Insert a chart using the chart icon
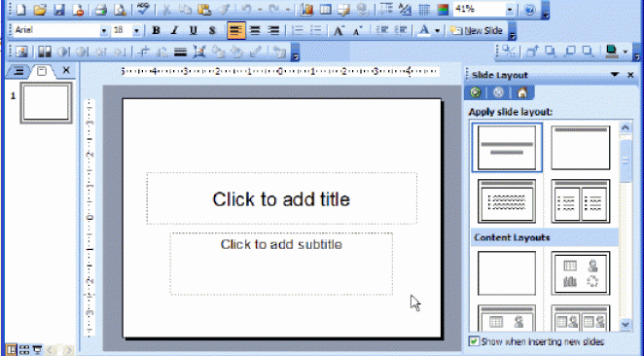The image size is (644, 356). [306, 10]
